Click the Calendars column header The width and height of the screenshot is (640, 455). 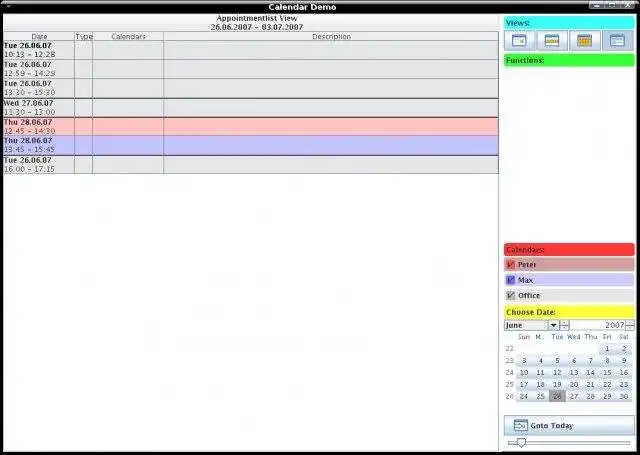pyautogui.click(x=128, y=36)
